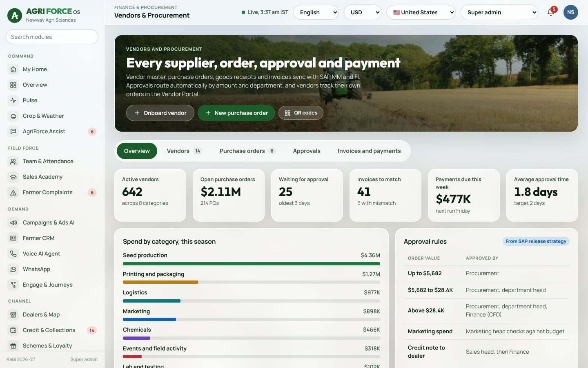Click the Farmer CRM card icon
The image size is (588, 368).
pos(13,238)
